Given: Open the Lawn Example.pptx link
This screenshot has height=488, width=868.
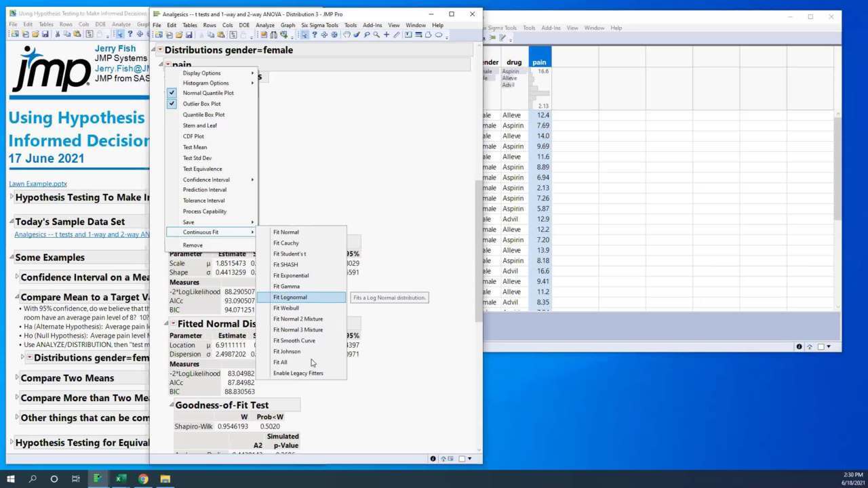Looking at the screenshot, I should 38,184.
